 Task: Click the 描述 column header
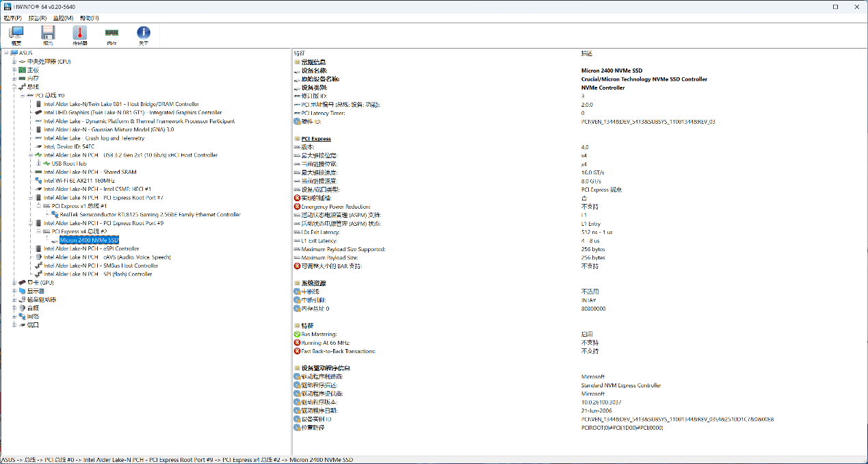click(x=587, y=53)
